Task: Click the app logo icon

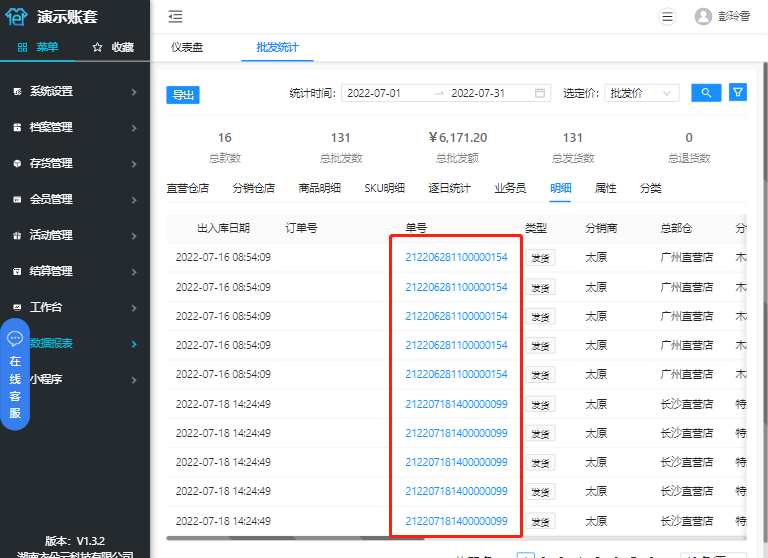Action: click(16, 17)
